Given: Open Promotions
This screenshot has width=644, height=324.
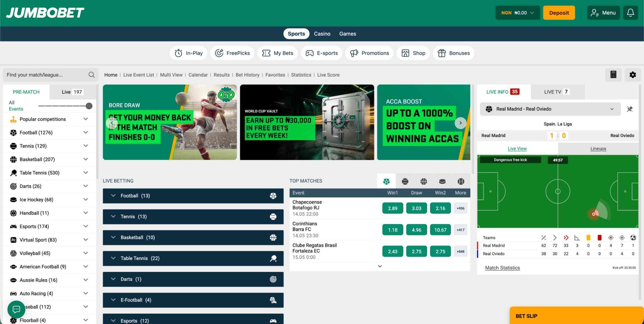Looking at the screenshot, I should click(369, 53).
